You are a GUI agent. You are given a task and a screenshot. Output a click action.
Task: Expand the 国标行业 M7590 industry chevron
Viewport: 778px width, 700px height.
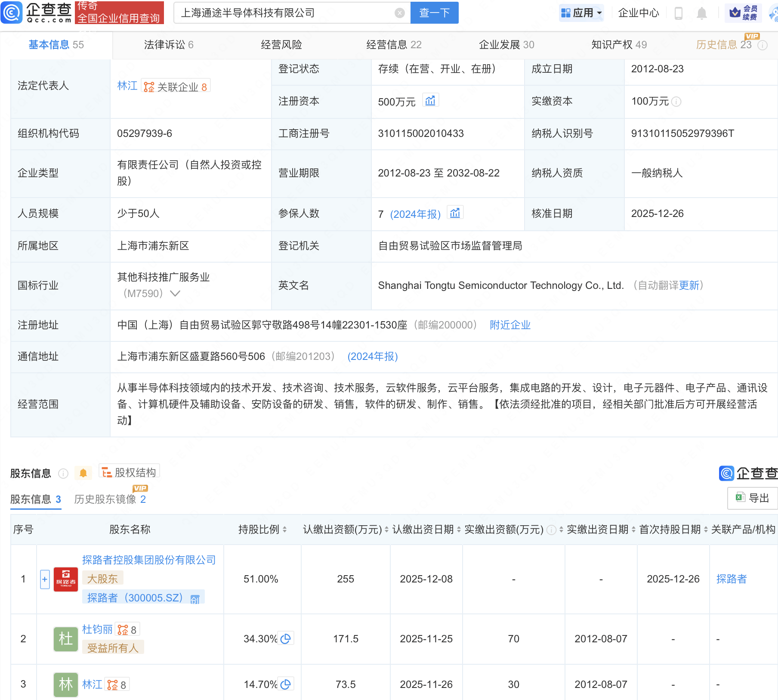click(x=175, y=293)
